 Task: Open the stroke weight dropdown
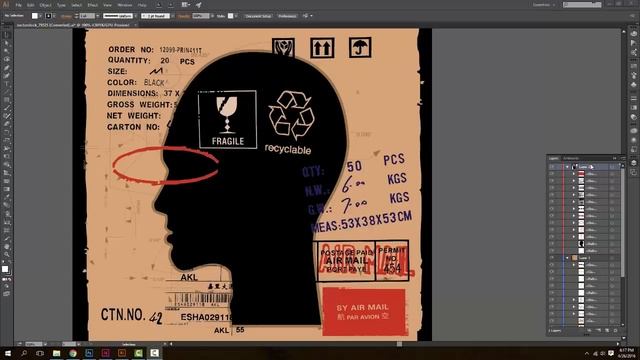(98, 16)
